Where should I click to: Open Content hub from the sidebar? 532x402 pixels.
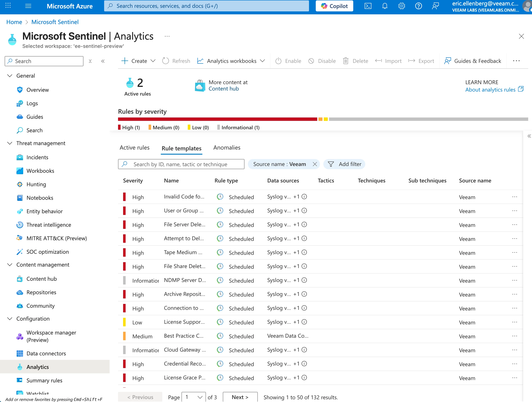[42, 279]
